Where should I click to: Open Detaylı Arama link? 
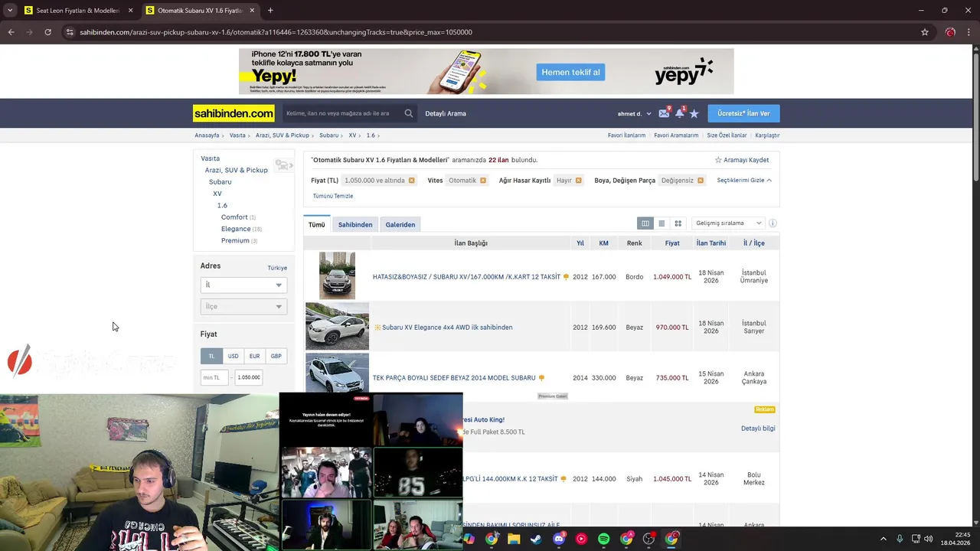(446, 114)
